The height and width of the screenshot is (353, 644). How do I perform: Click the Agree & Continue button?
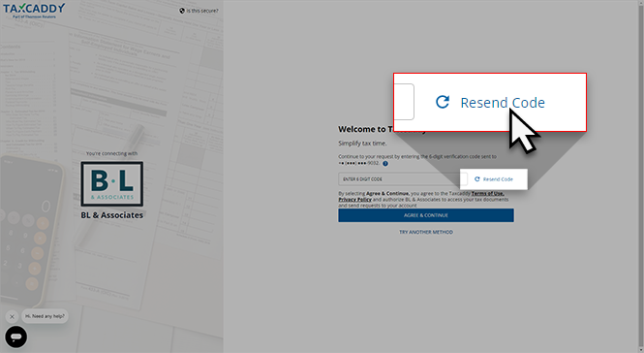coord(426,215)
